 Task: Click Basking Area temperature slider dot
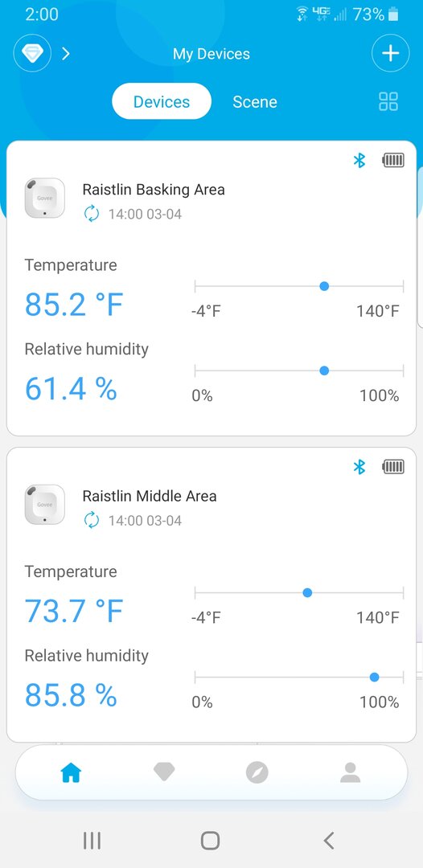click(x=324, y=286)
